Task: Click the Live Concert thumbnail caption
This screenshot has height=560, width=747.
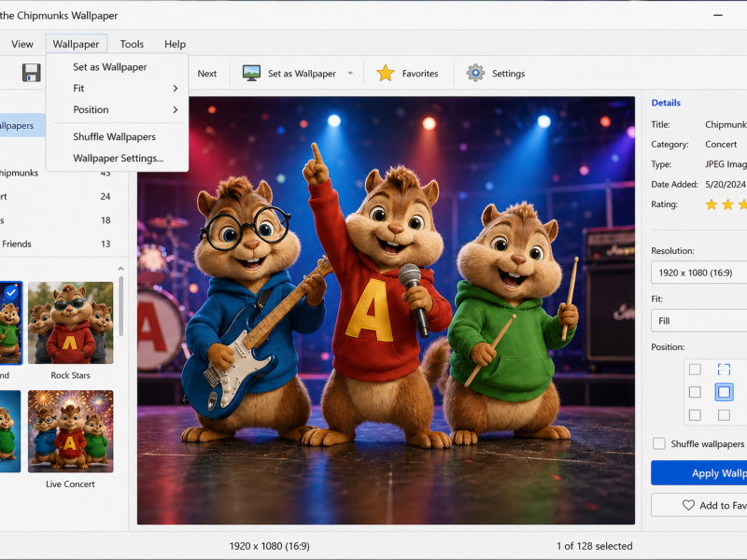Action: tap(71, 483)
